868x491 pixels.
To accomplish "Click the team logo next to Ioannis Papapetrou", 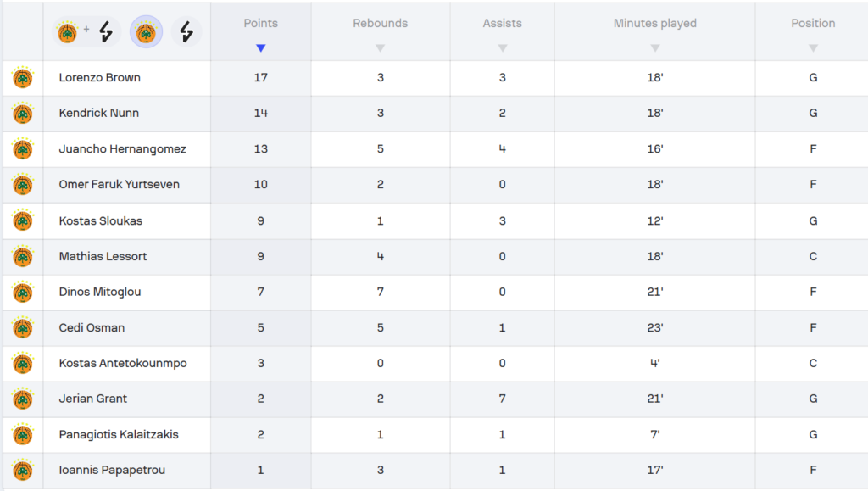I will click(22, 470).
